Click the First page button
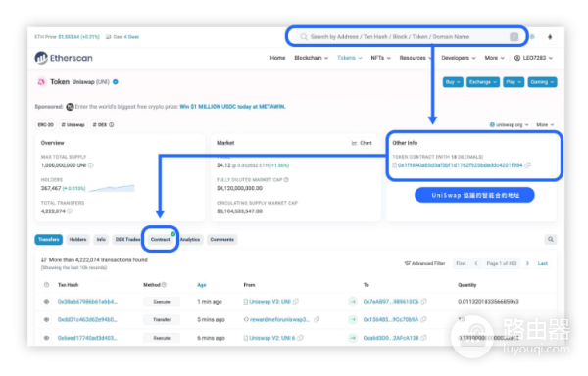588x376 pixels. tap(461, 263)
